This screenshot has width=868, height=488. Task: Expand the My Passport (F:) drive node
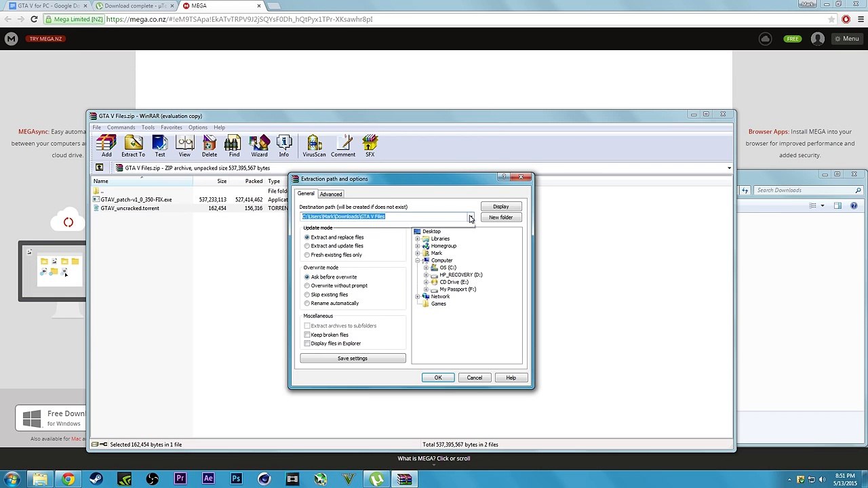click(426, 289)
